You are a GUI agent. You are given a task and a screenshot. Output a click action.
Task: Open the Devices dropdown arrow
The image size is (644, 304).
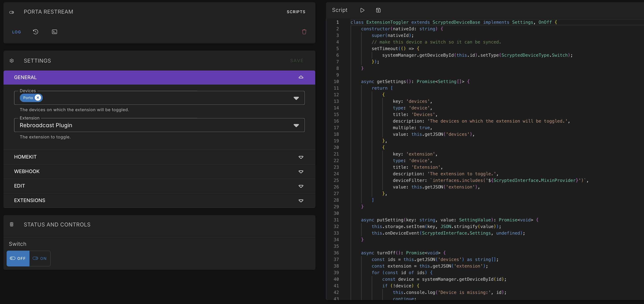[x=296, y=98]
